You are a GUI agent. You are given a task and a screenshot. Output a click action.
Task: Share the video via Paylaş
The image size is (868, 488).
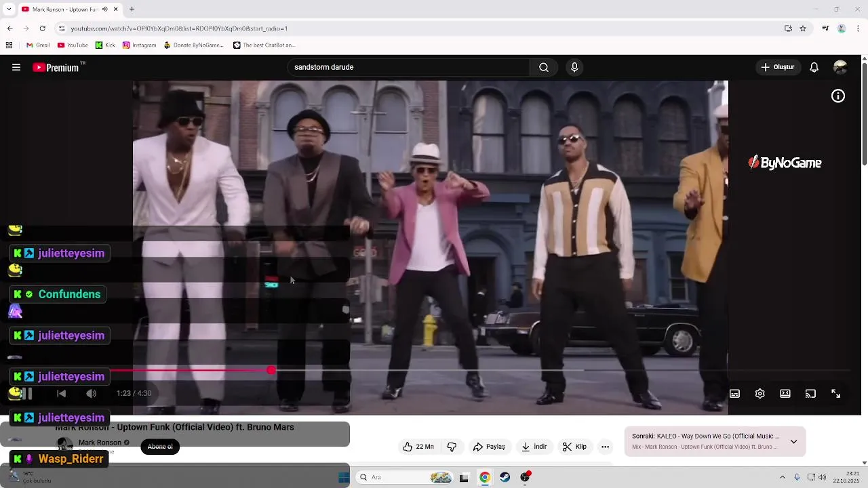pyautogui.click(x=489, y=447)
